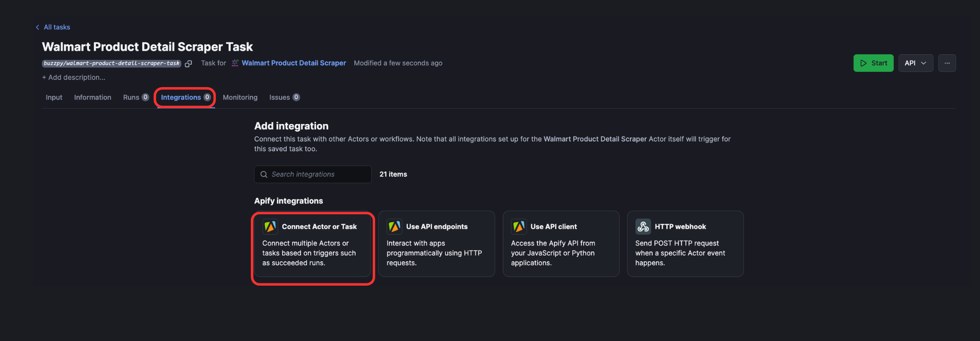The image size is (980, 341).
Task: Click the magnifier icon in the search box
Action: pos(264,174)
